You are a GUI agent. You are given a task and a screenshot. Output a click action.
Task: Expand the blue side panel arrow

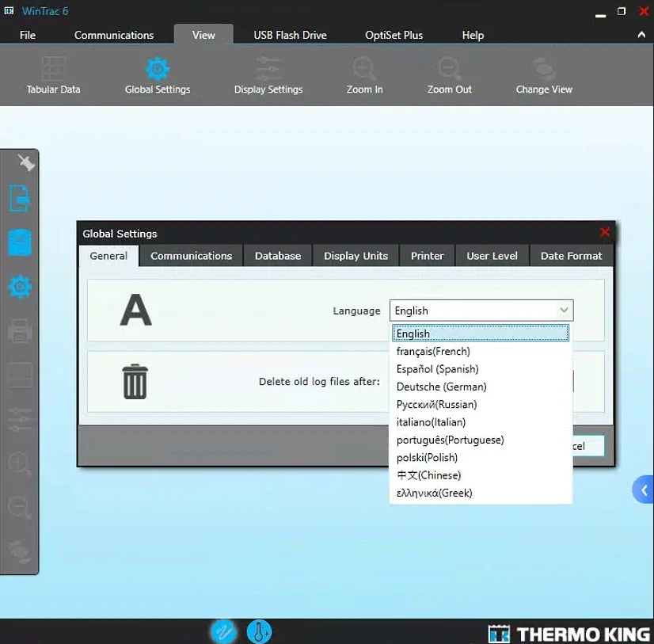click(x=644, y=490)
